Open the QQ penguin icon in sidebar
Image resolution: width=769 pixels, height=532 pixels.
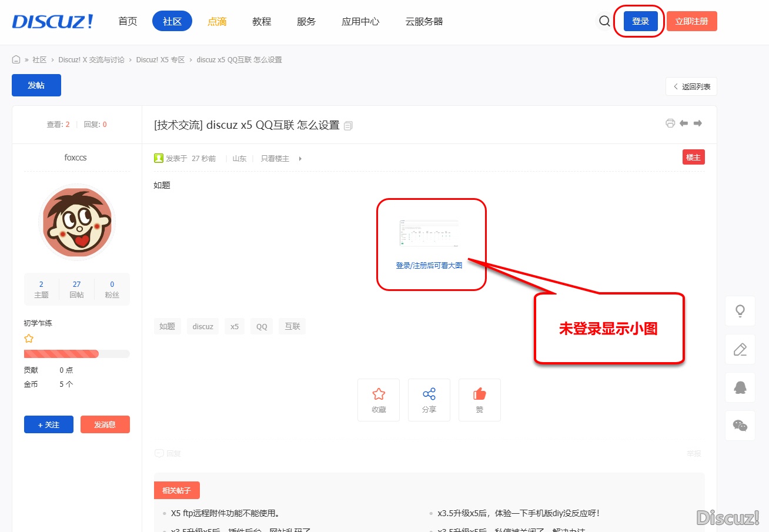(x=740, y=387)
